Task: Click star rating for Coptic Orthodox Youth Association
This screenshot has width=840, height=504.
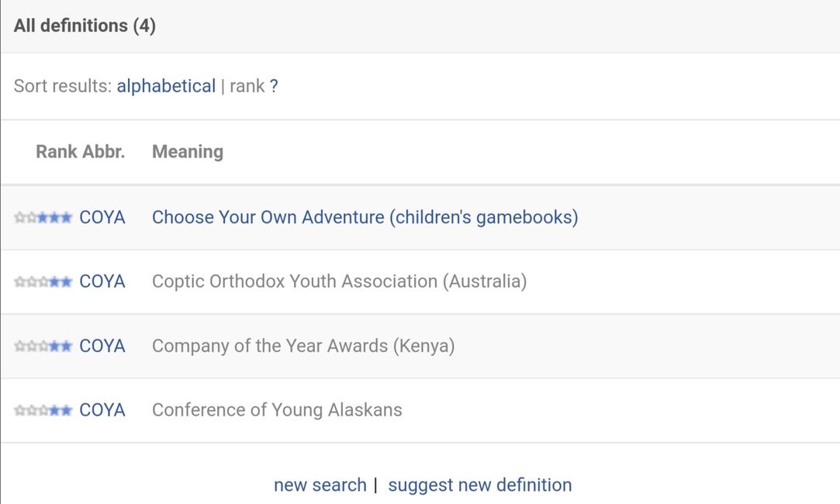Action: [43, 281]
